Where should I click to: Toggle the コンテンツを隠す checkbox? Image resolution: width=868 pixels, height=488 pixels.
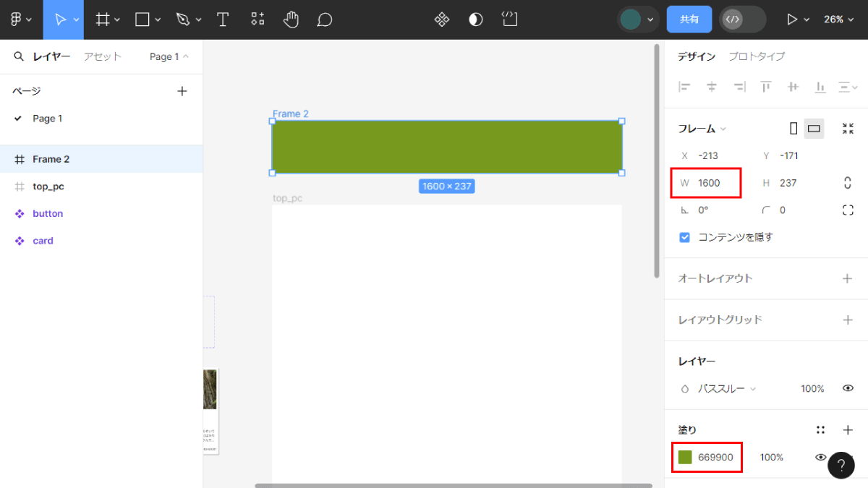coord(684,237)
